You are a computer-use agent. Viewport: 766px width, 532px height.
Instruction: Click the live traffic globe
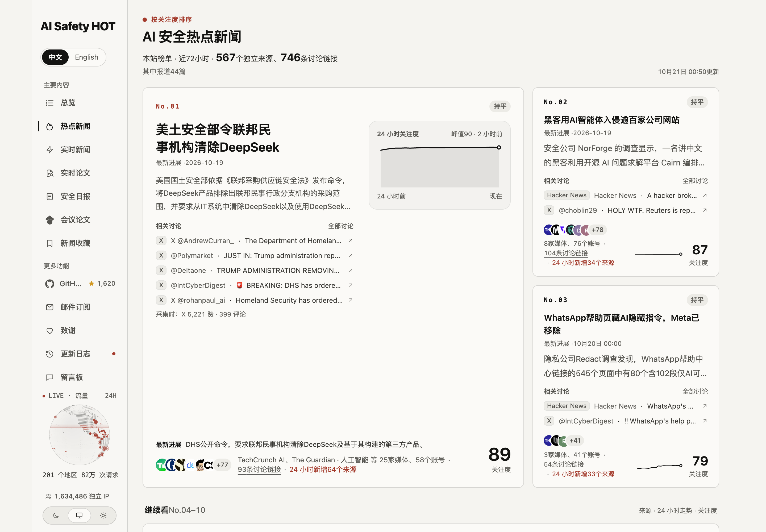[79, 435]
